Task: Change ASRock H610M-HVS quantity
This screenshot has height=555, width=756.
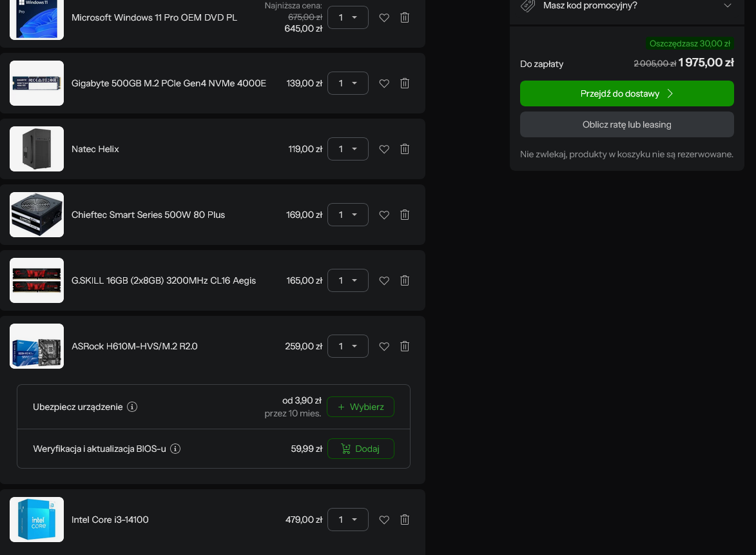Action: (347, 346)
